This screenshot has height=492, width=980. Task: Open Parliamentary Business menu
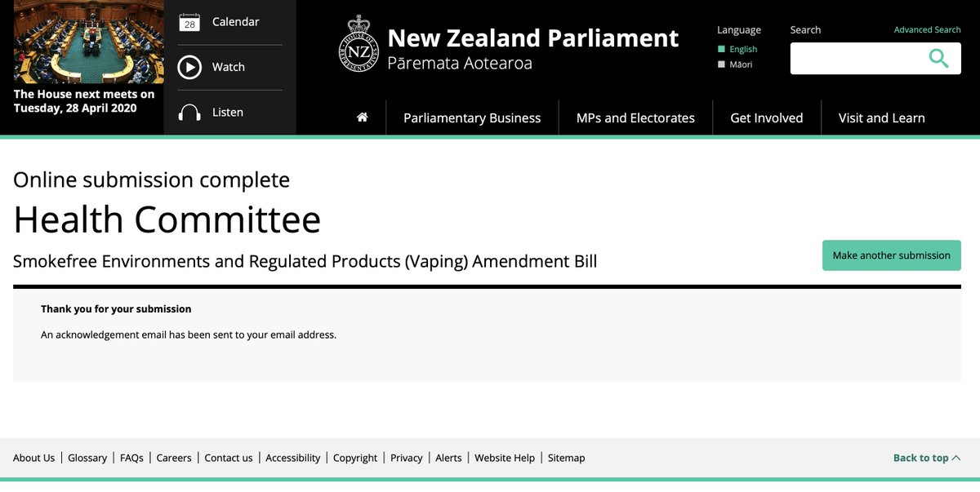pos(472,117)
